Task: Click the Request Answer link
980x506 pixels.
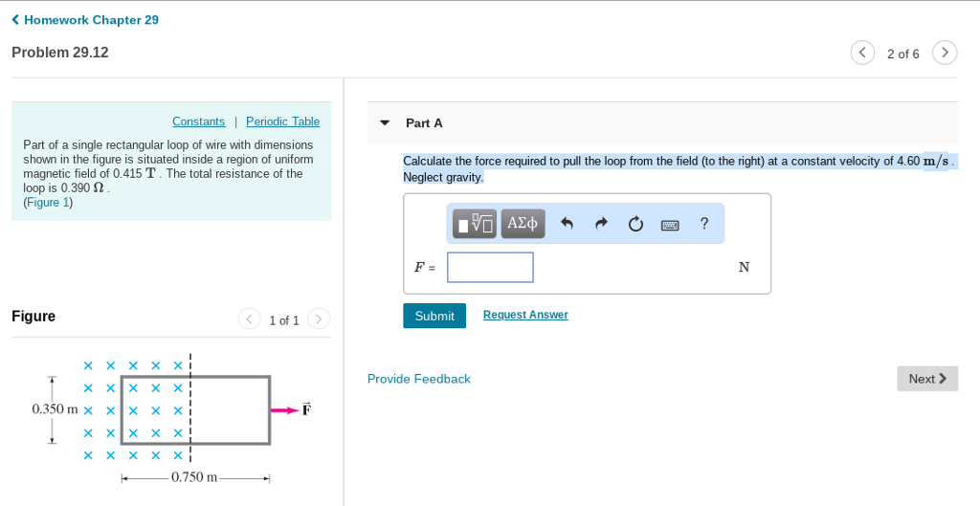Action: tap(525, 315)
